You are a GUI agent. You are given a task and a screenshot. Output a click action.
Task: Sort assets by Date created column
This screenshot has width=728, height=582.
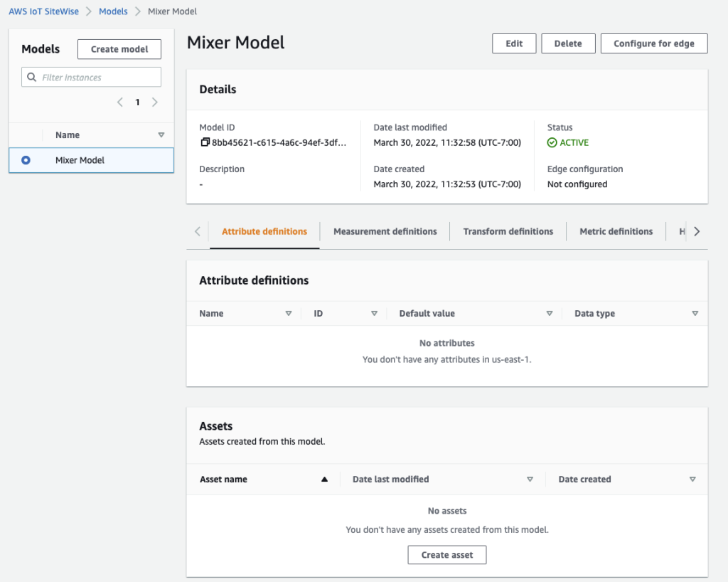click(692, 480)
